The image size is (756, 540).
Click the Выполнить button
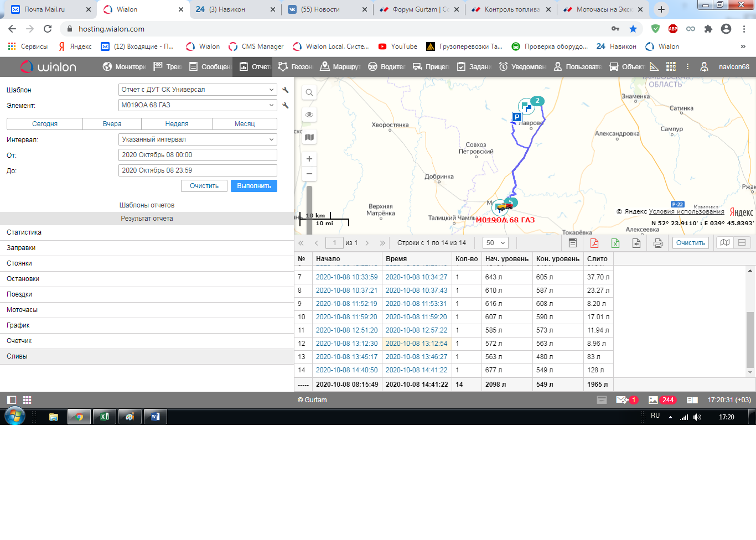(254, 186)
